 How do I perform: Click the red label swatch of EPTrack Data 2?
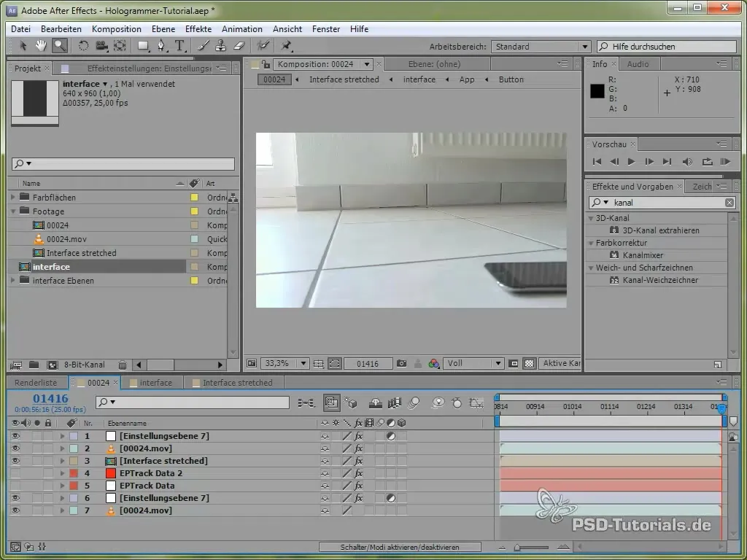click(x=73, y=473)
